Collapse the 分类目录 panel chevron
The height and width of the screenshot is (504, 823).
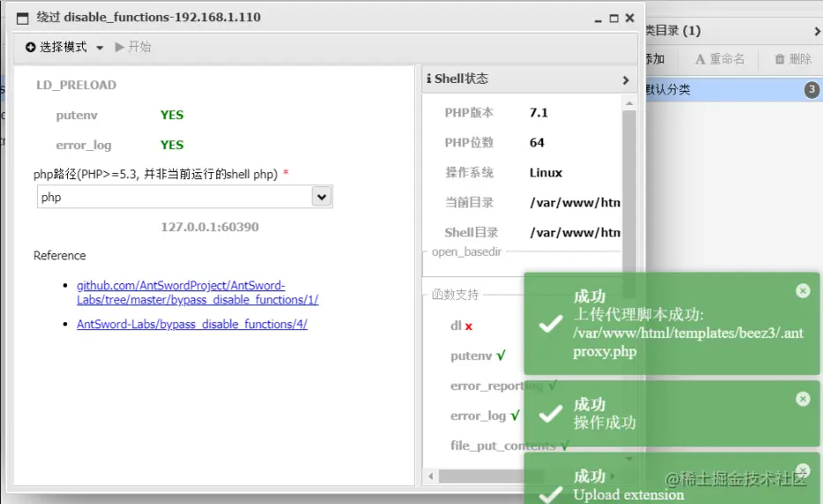pyautogui.click(x=817, y=32)
